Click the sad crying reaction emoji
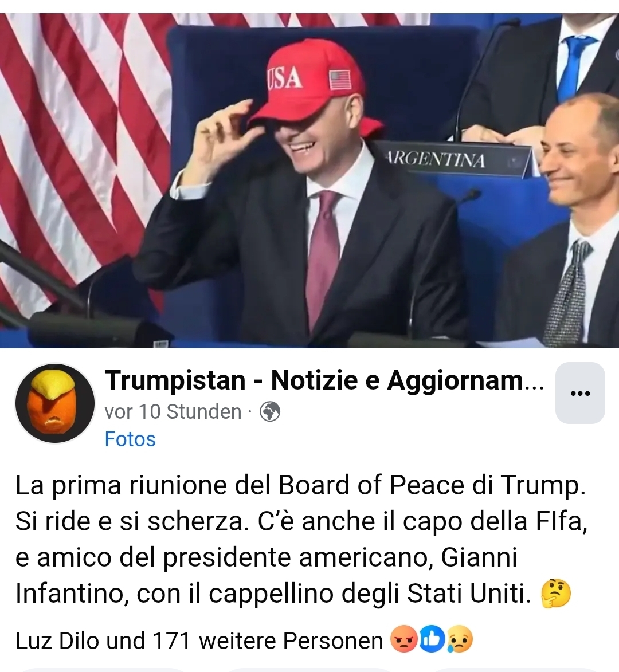Viewport: 619px width, 672px height. 460,640
